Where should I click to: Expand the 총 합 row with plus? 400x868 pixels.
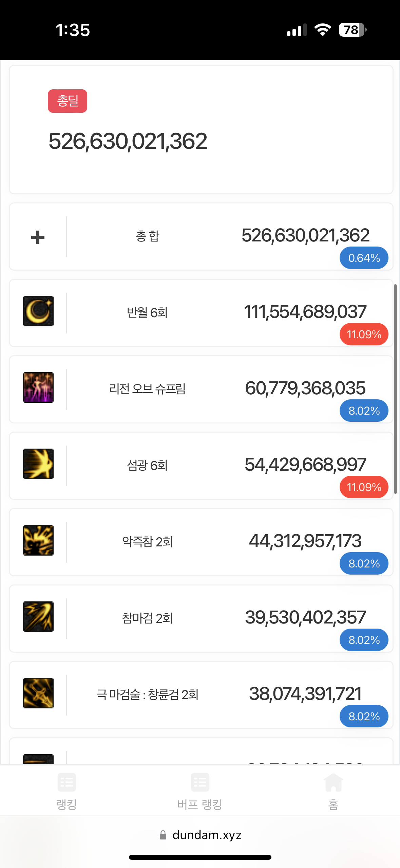38,237
